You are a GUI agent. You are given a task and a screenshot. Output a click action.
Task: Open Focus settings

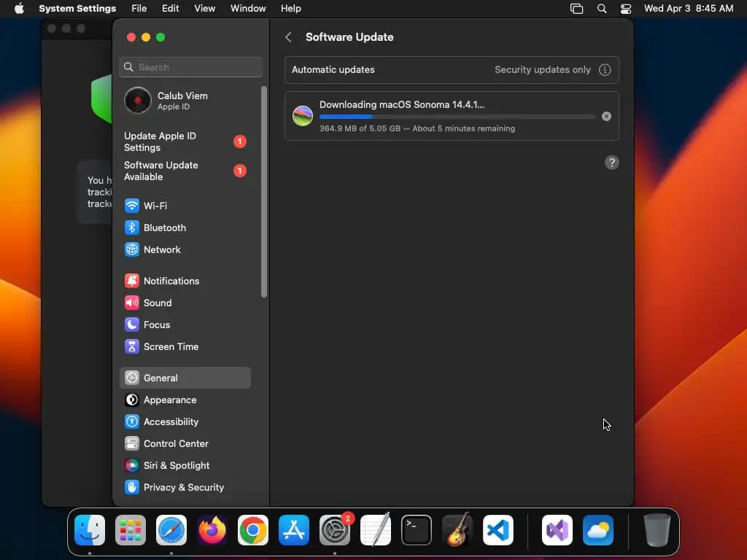pos(185,324)
